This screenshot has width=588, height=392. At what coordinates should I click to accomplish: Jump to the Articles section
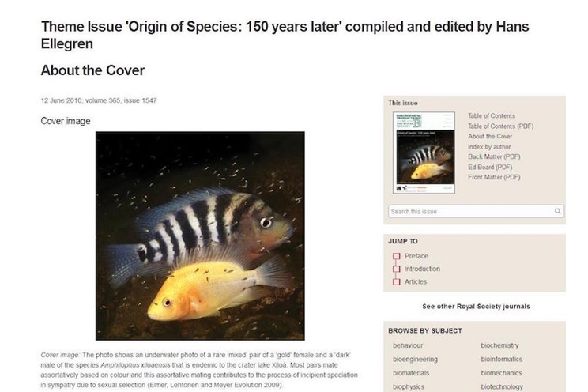tap(415, 281)
